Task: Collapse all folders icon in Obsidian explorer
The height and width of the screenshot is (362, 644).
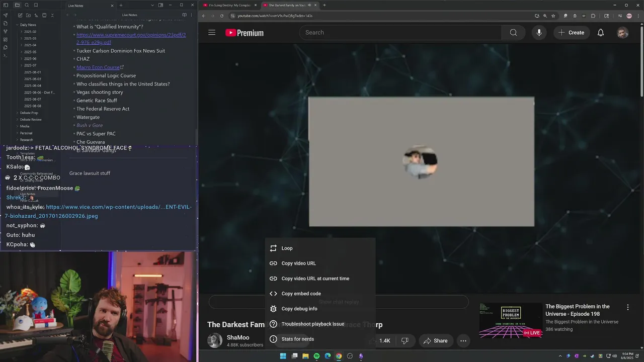Action: tap(52, 15)
